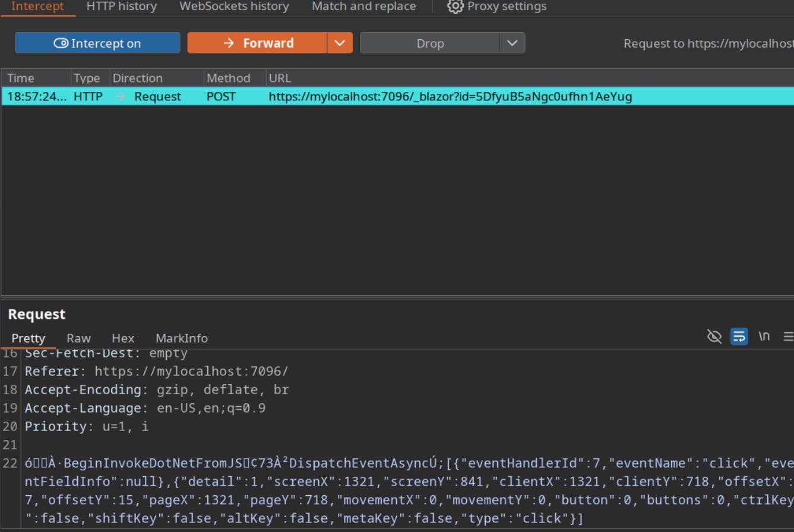
Task: Click the POST method cell
Action: [x=221, y=96]
